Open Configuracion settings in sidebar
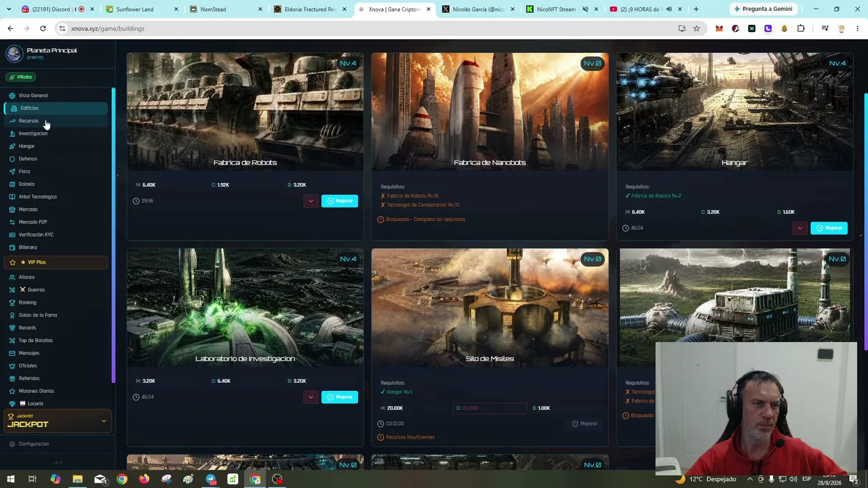Viewport: 868px width, 488px height. [56, 444]
